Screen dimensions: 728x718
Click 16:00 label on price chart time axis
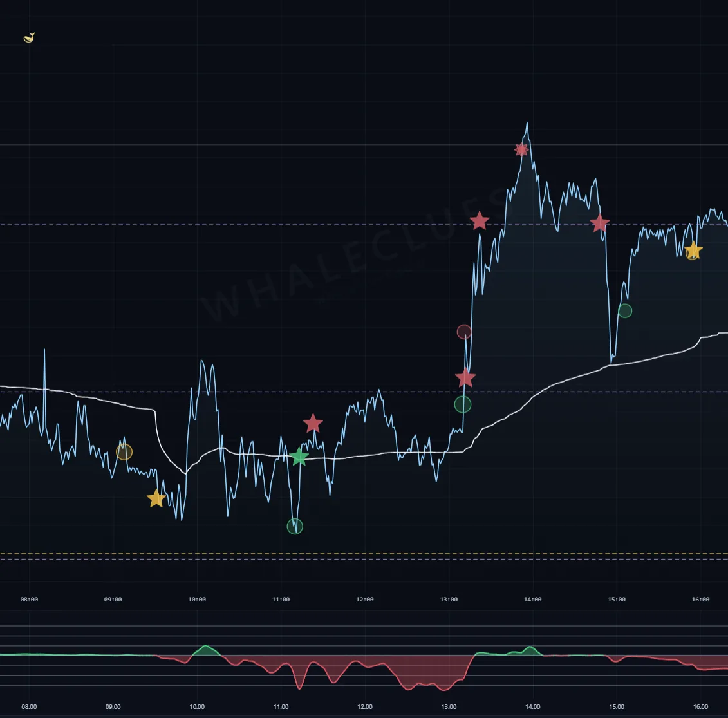point(700,599)
